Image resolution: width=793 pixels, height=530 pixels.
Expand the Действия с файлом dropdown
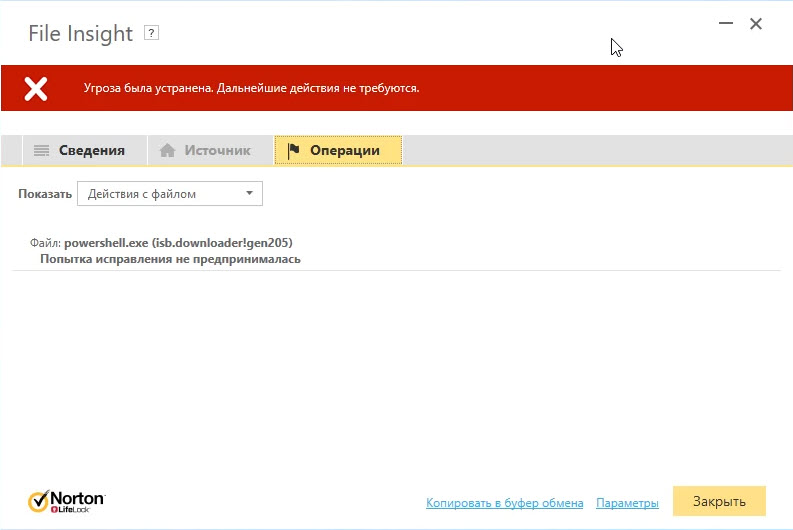(x=170, y=194)
